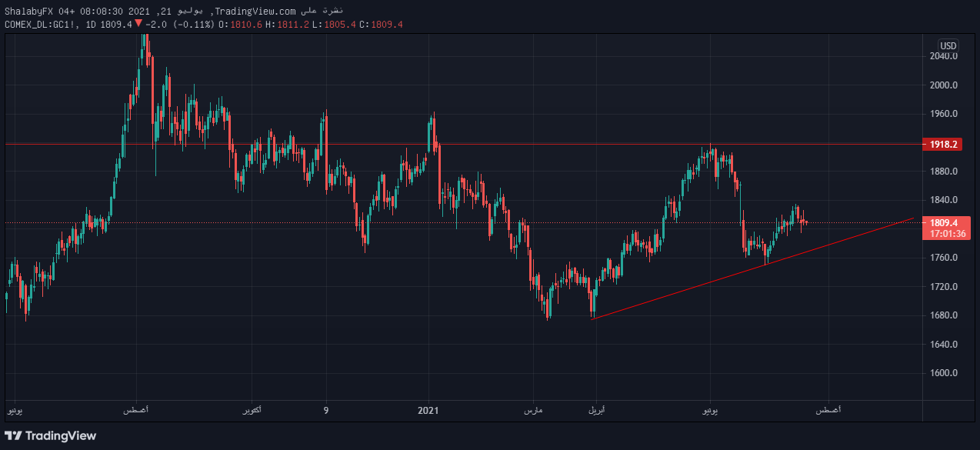Click the 1880.0 price axis label
The height and width of the screenshot is (450, 980).
[x=944, y=172]
